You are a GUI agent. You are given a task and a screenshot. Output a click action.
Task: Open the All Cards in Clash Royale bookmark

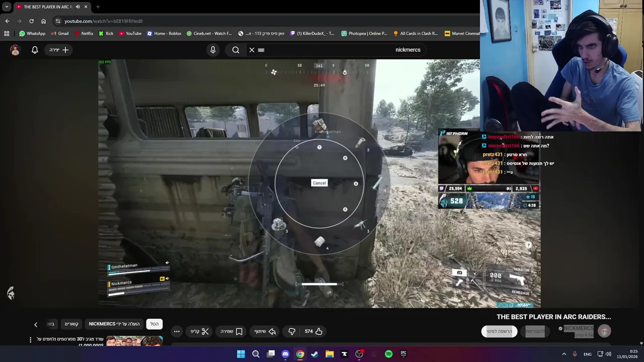coord(416,34)
